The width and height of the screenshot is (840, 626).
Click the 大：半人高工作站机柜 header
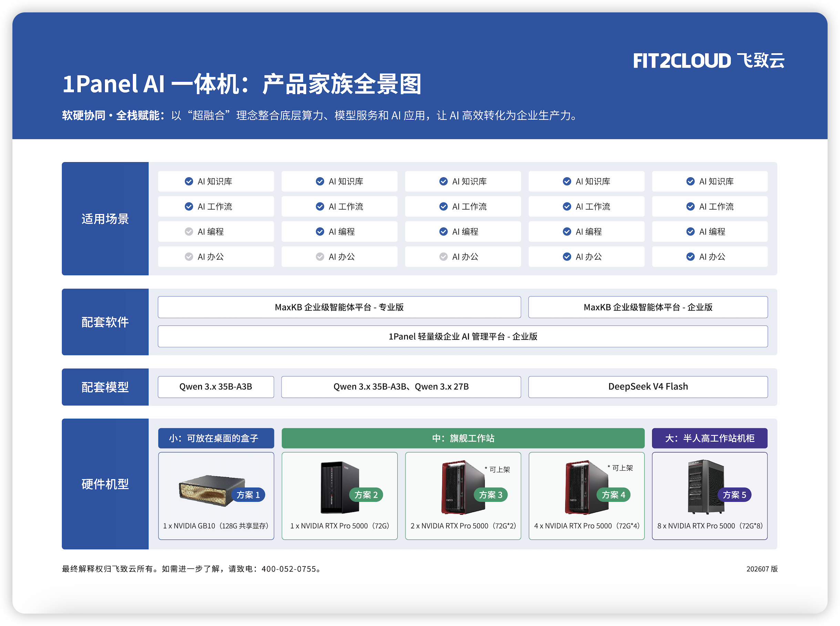tap(710, 438)
